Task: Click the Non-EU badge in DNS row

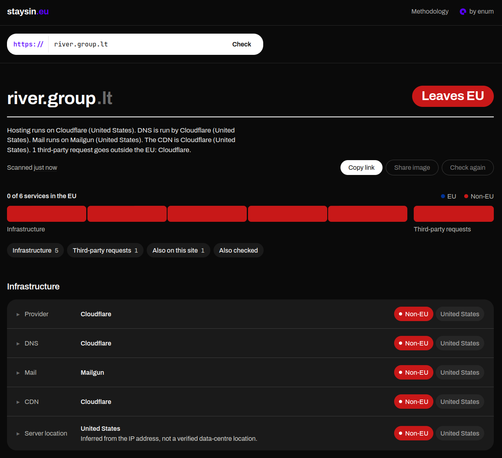Action: (413, 343)
